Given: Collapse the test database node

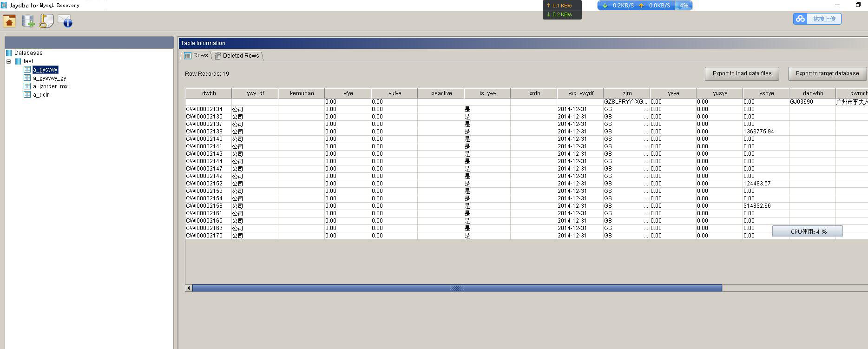Looking at the screenshot, I should click(x=8, y=61).
